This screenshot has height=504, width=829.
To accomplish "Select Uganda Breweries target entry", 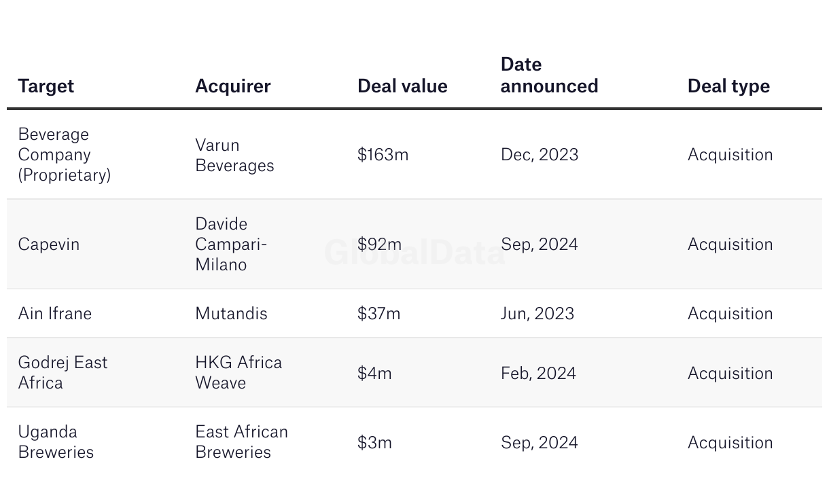I will tap(56, 442).
